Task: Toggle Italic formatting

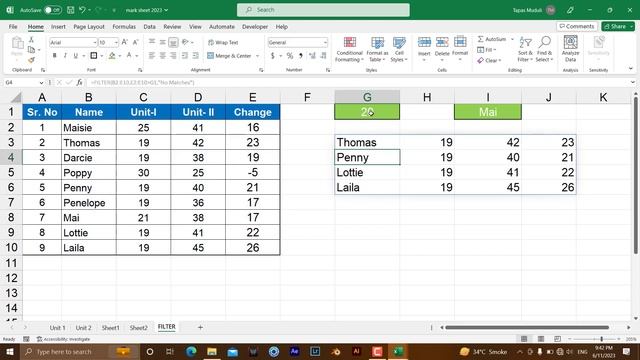Action: coord(65,56)
